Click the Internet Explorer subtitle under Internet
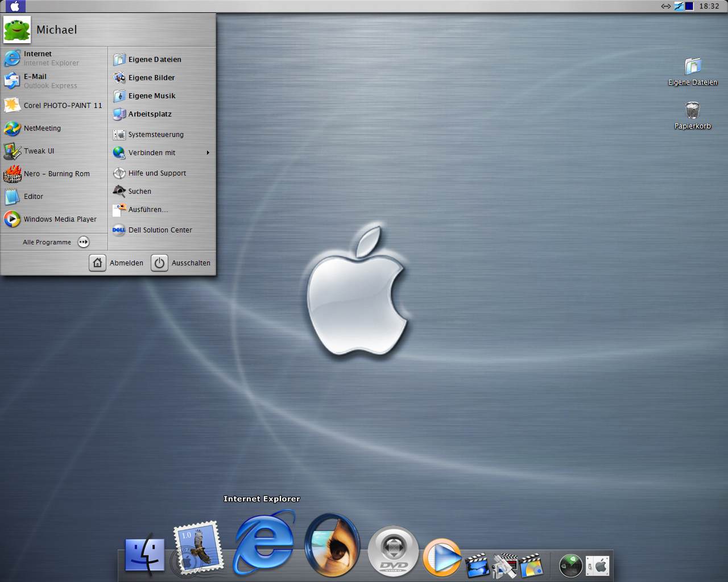This screenshot has height=582, width=728. pos(51,63)
